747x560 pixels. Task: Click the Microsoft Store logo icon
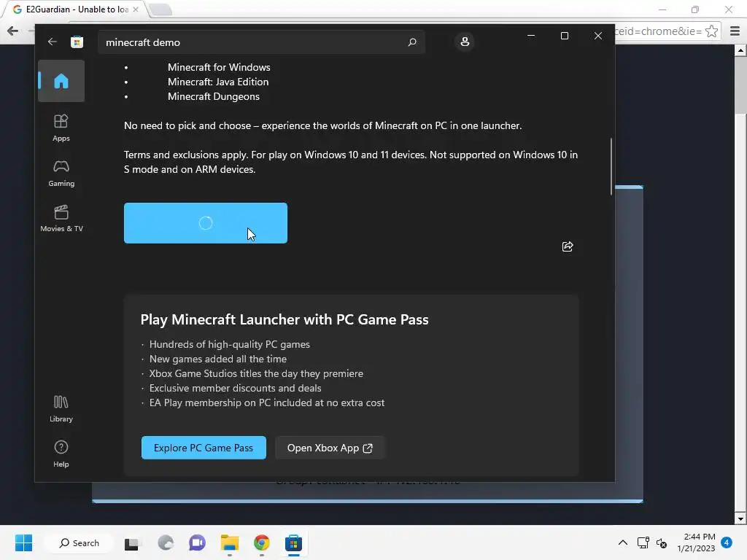point(77,42)
